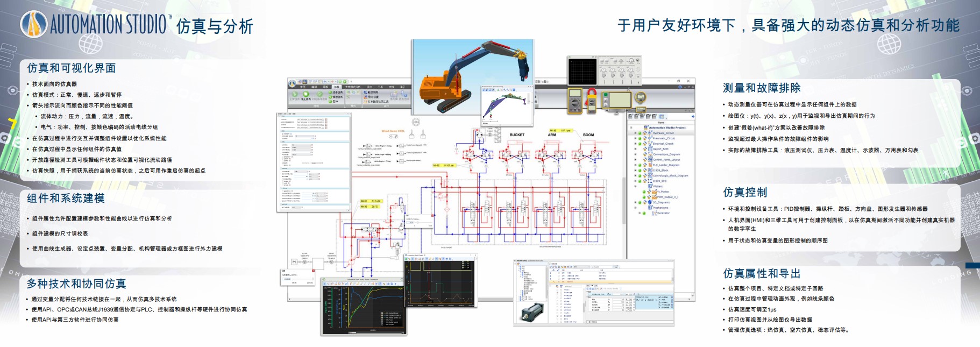Expand the ControlLogic_Block_Diagram tree node
980x347 pixels.
pyautogui.click(x=635, y=176)
